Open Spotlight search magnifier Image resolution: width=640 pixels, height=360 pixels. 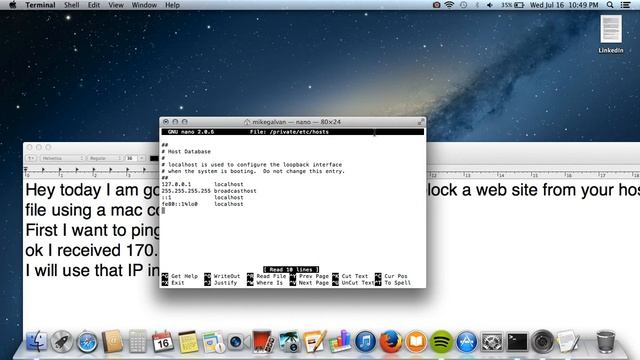click(610, 5)
